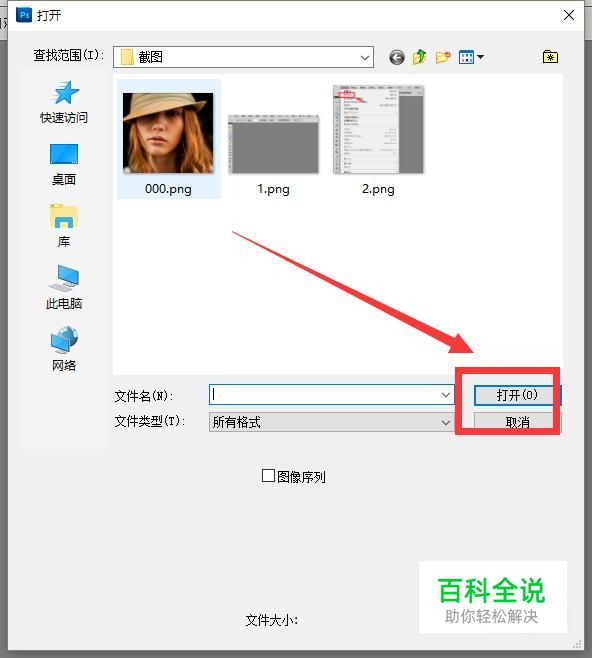Screen dimensions: 592x658
Task: Expand the view menu arrow
Action: (480, 57)
